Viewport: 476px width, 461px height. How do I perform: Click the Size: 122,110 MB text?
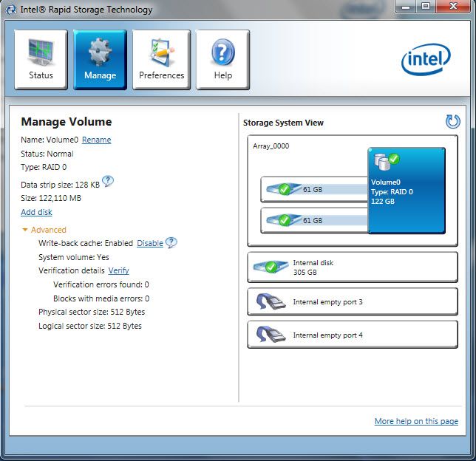point(51,198)
